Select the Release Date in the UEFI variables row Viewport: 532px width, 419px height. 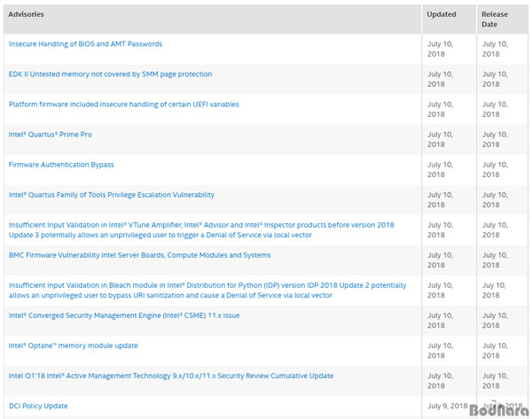(496, 109)
